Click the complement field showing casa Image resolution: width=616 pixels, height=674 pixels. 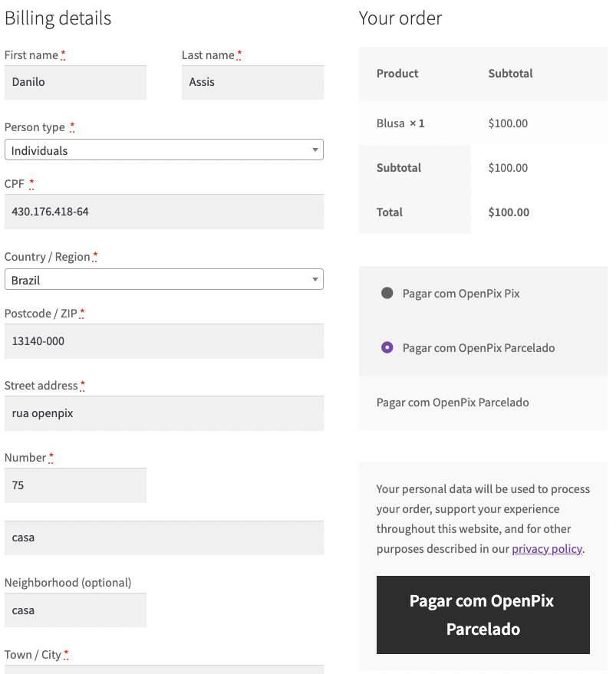pos(163,538)
